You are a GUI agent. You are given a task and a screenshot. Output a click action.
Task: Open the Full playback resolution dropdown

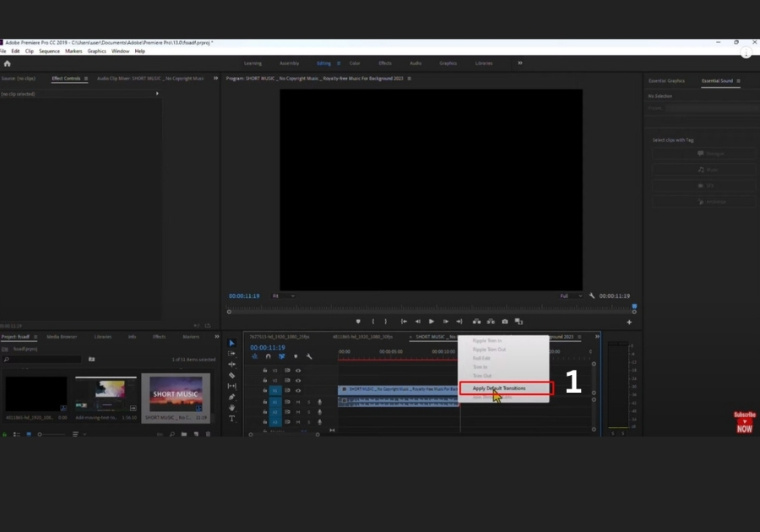point(570,296)
